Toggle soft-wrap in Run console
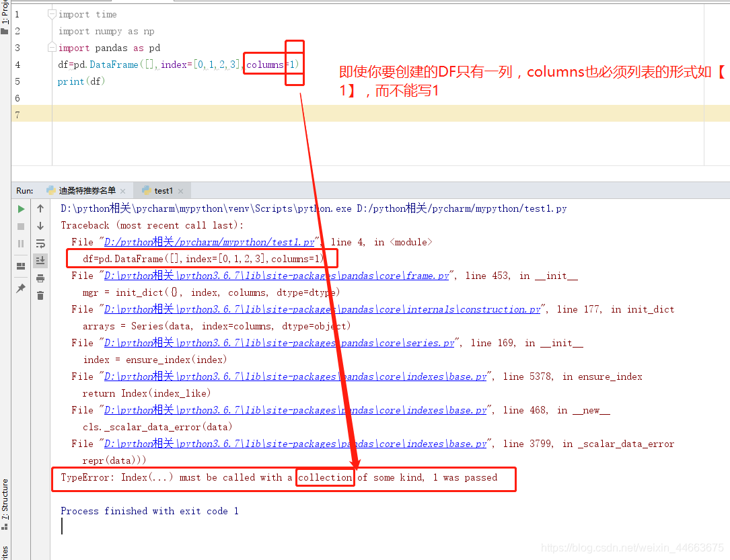Screen dimensions: 730x560 (40, 244)
